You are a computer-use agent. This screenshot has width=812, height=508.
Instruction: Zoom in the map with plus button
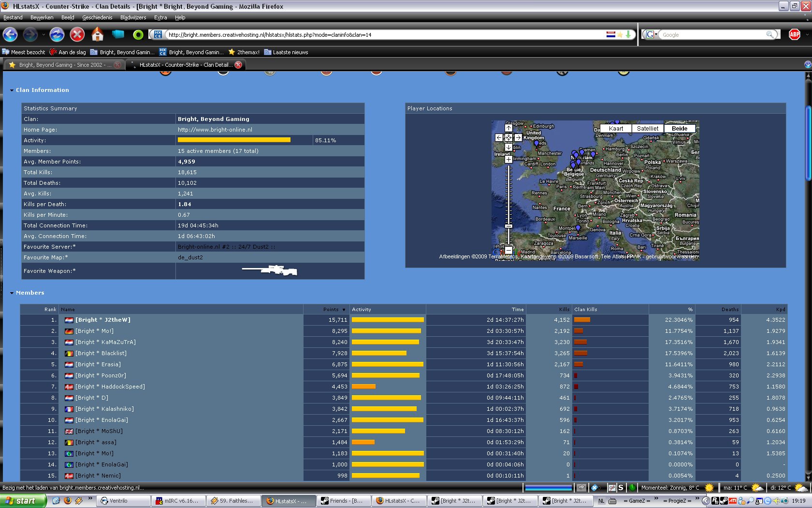(x=508, y=159)
